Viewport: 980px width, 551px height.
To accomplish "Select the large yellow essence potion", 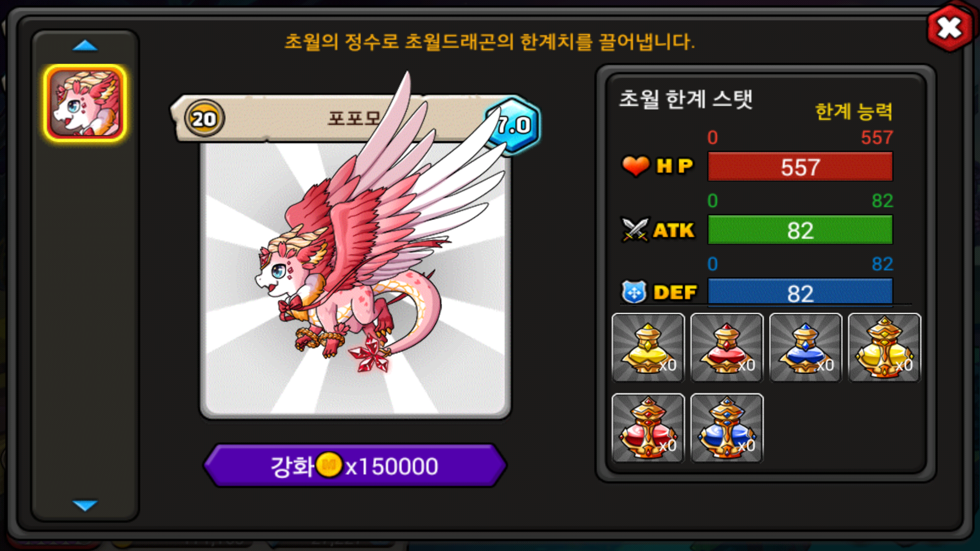I will (885, 347).
